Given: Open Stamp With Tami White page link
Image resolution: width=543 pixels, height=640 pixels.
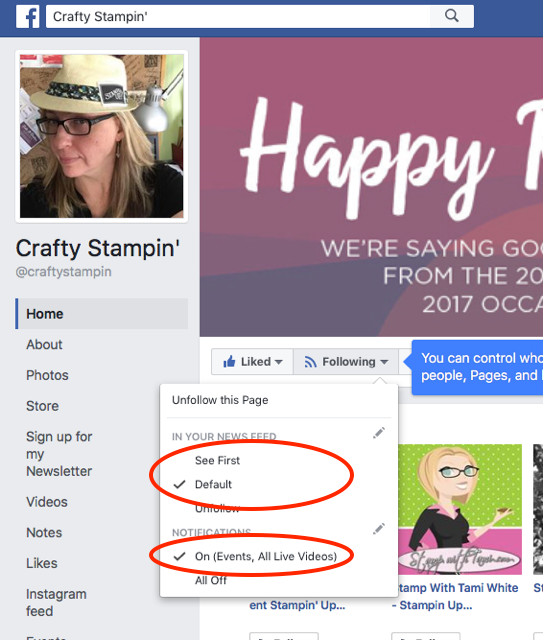Looking at the screenshot, I should [x=455, y=596].
